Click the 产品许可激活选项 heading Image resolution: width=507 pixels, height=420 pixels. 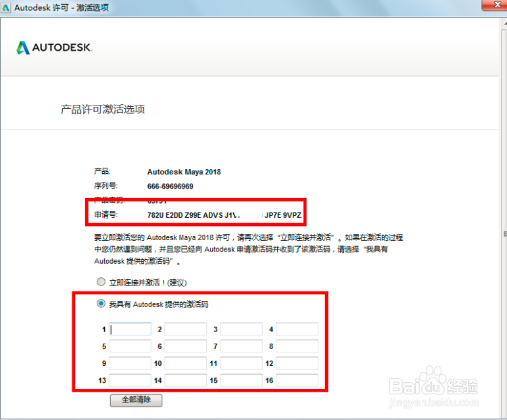tap(103, 110)
